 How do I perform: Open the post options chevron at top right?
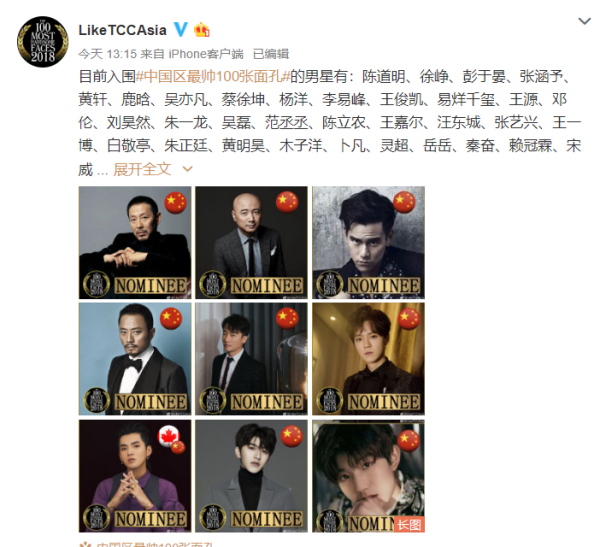584,21
